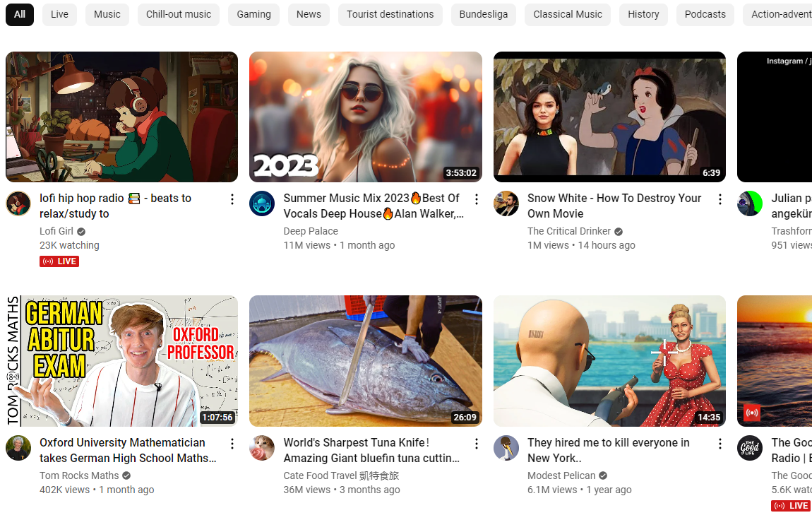Image resolution: width=812 pixels, height=520 pixels.
Task: Open Trashform channel avatar beside Julian video
Action: point(750,203)
